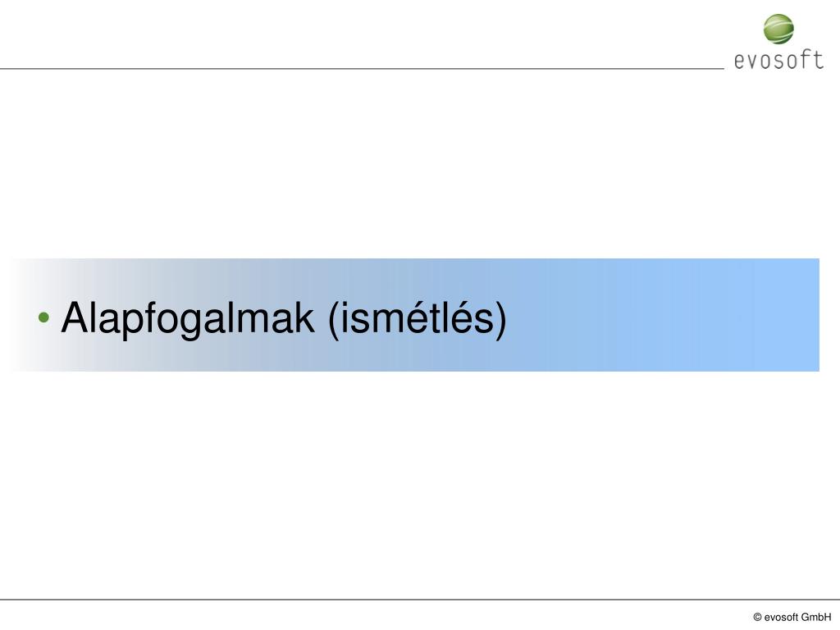Click the letter t ending the evosoft wordmark

pos(818,59)
